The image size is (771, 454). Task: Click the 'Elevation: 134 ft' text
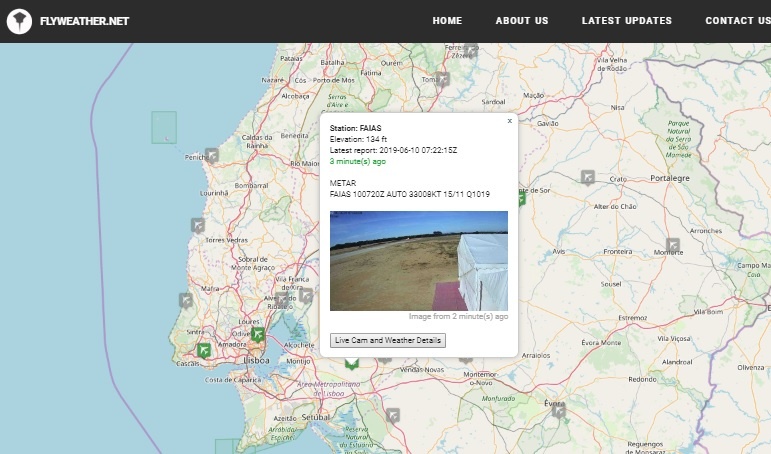point(358,139)
